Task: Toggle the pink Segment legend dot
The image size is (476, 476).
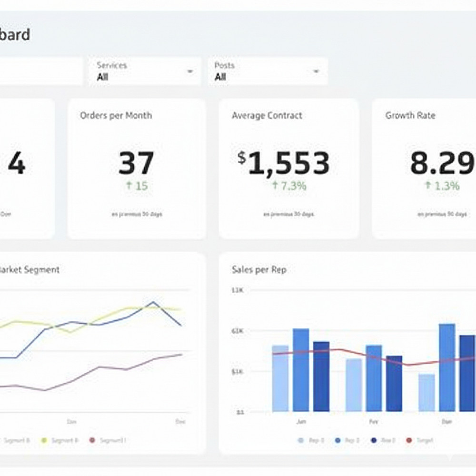Action: click(x=92, y=440)
